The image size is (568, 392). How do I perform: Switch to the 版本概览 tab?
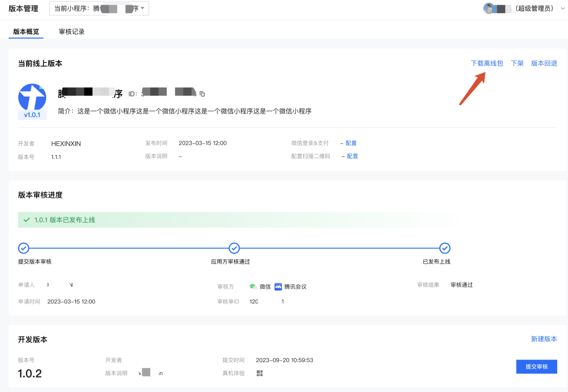pyautogui.click(x=26, y=32)
